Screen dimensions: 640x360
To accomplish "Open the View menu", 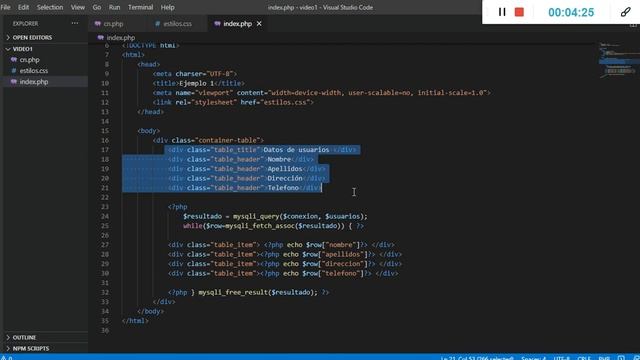I will pyautogui.click(x=78, y=7).
